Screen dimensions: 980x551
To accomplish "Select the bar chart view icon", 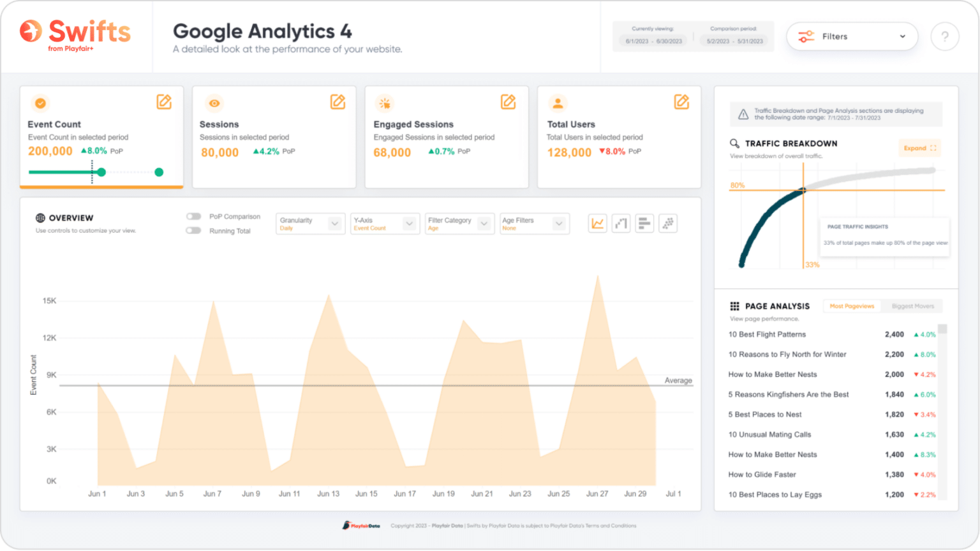I will click(644, 223).
